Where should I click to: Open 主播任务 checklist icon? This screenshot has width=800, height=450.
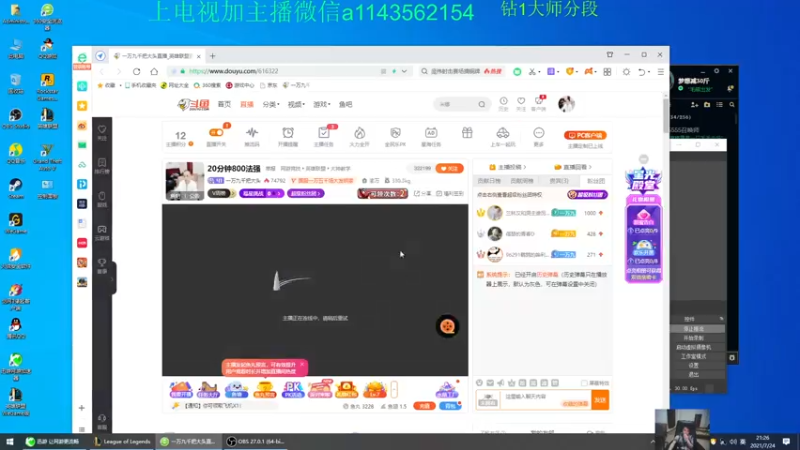pos(323,133)
